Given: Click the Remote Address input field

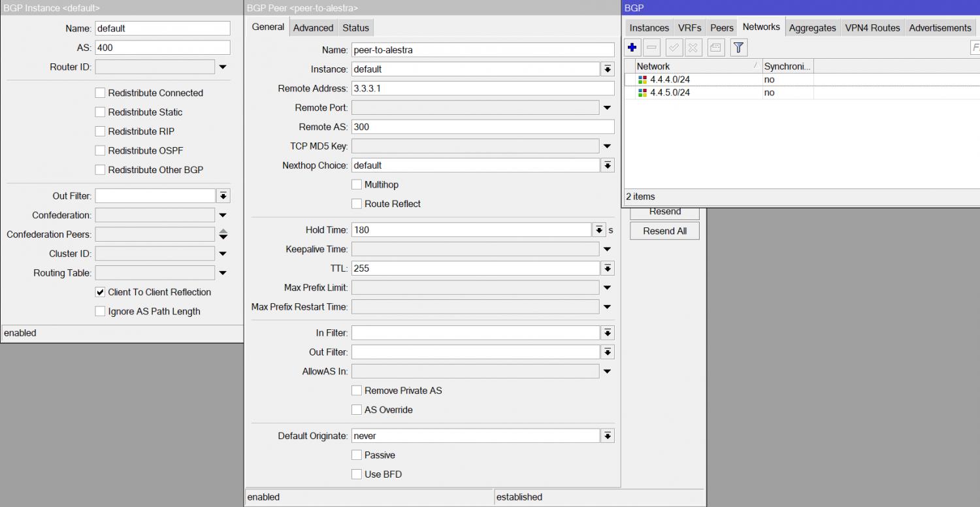Looking at the screenshot, I should [x=482, y=88].
